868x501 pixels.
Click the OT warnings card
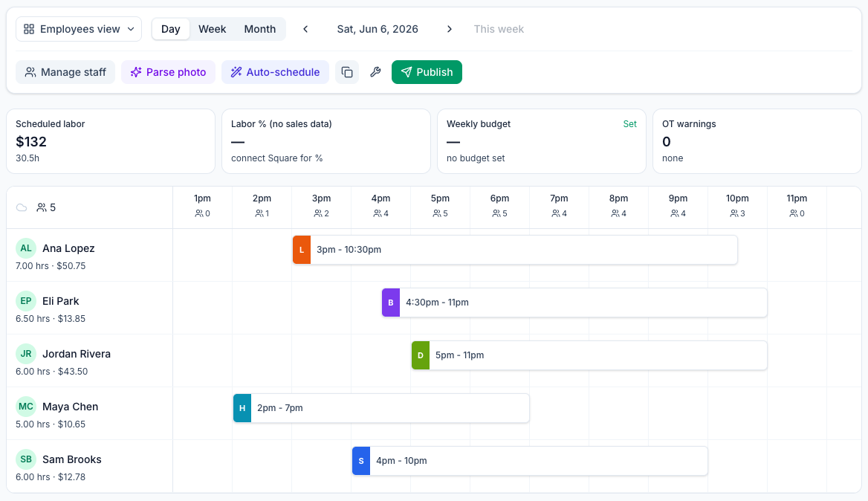(x=757, y=141)
